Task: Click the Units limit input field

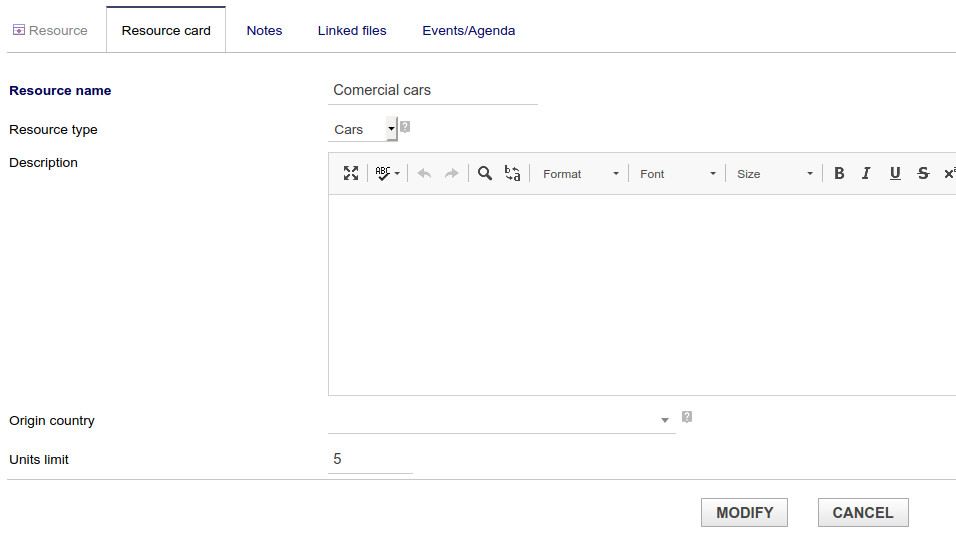Action: (x=370, y=459)
